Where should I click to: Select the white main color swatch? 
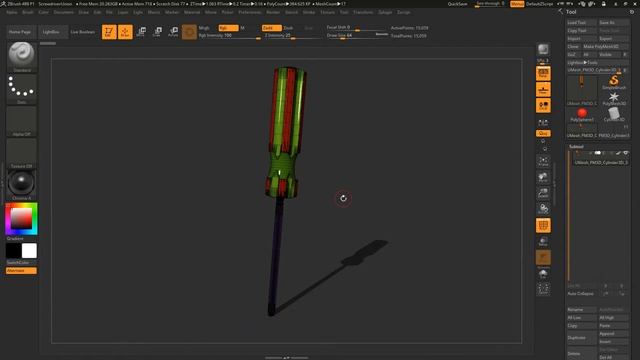tap(29, 251)
